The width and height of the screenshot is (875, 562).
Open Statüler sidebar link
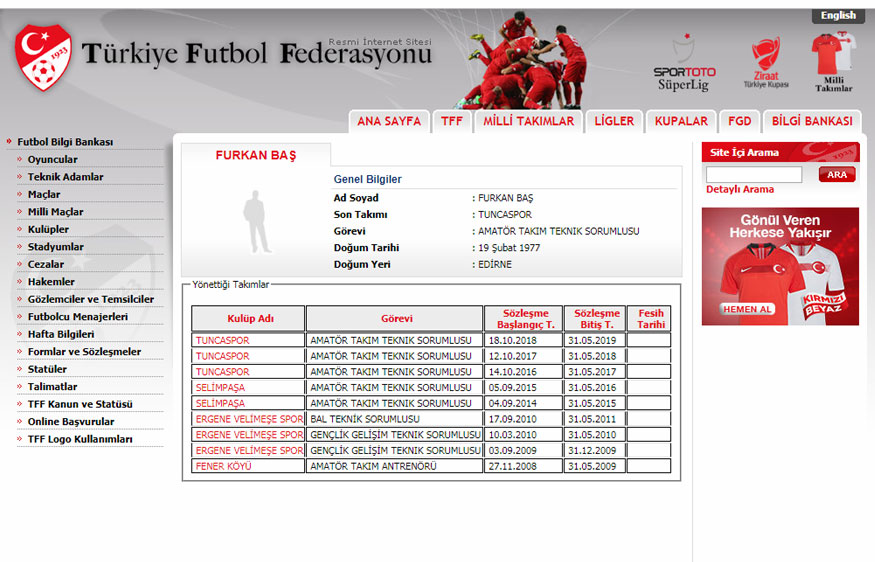click(47, 369)
